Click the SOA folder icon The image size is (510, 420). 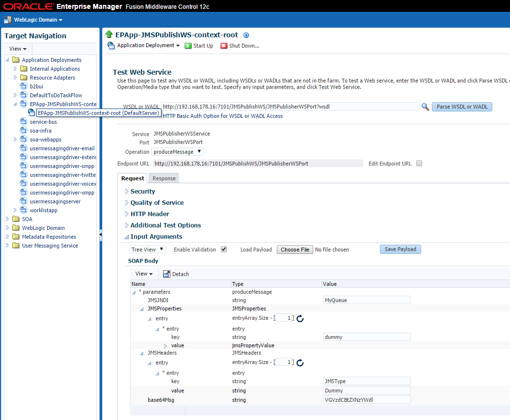coord(16,219)
